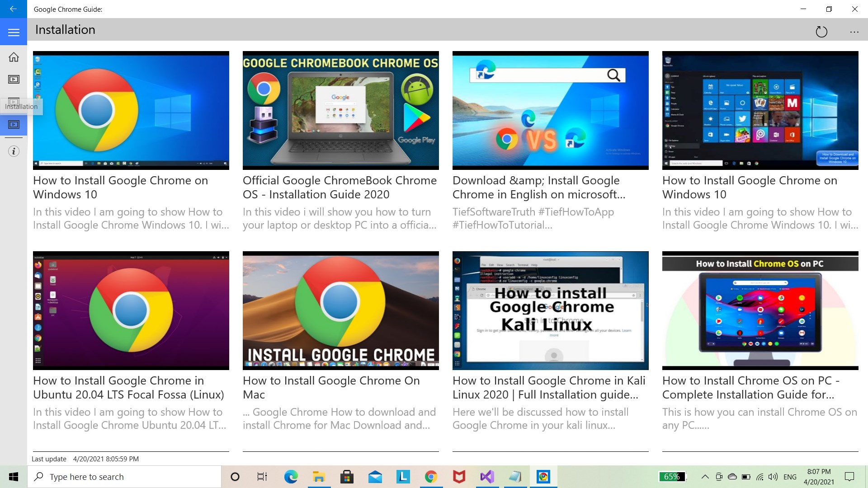The width and height of the screenshot is (868, 488).
Task: Open Chrome vs Edge install video thumbnail
Action: click(x=550, y=110)
